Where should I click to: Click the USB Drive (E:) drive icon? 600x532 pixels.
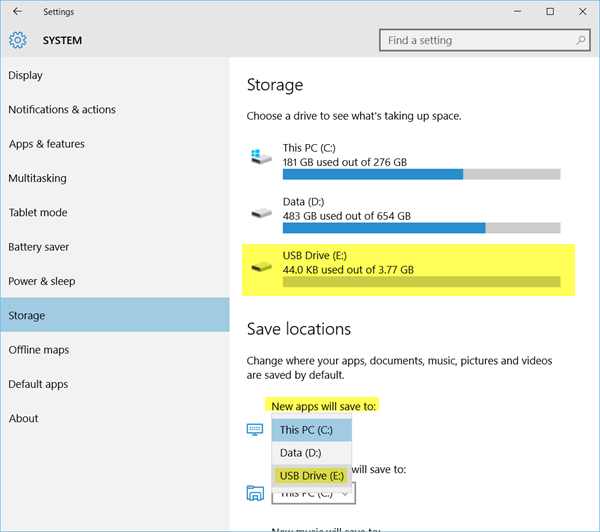tap(261, 266)
